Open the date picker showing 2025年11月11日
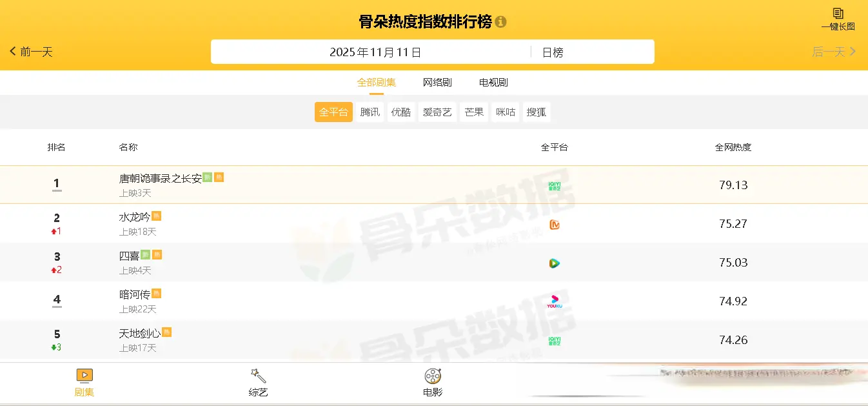 click(x=375, y=52)
